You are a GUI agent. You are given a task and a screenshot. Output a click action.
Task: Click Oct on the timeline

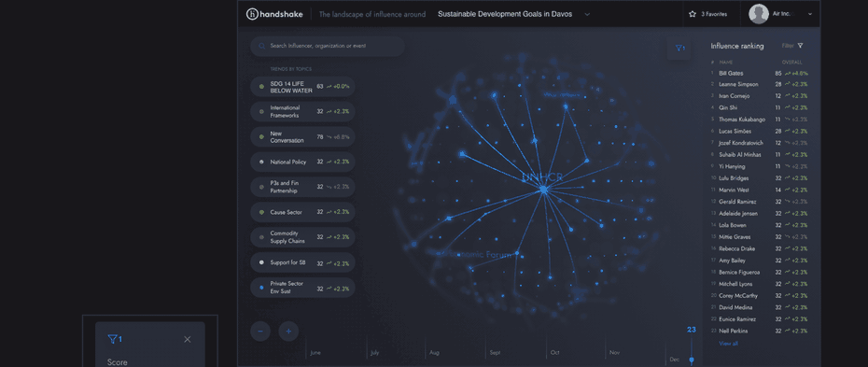(554, 353)
